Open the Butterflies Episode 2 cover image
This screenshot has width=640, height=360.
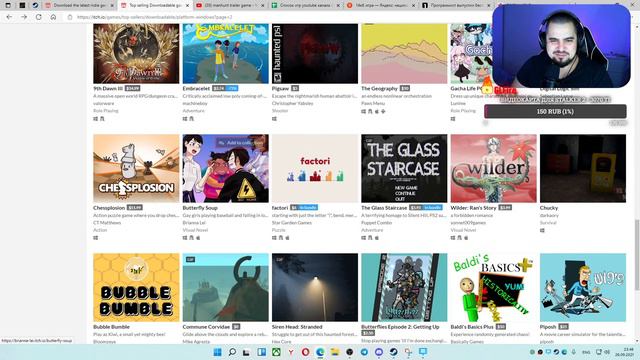coord(404,287)
